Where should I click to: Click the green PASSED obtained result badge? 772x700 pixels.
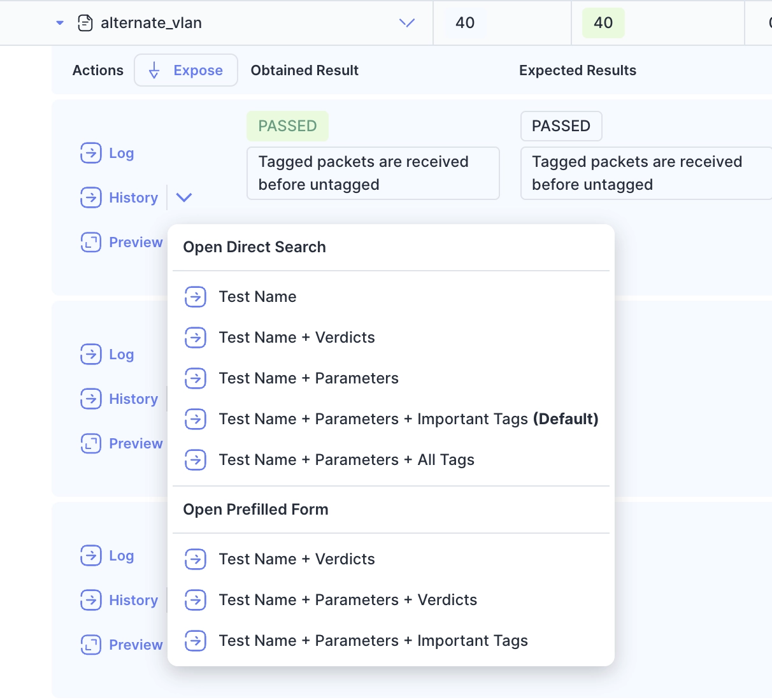point(287,126)
